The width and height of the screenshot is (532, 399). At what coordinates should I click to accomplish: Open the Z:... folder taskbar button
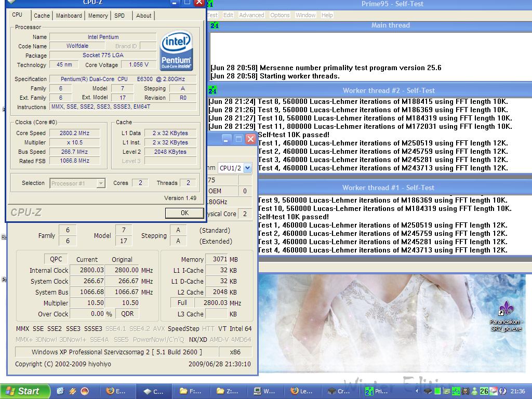click(228, 391)
